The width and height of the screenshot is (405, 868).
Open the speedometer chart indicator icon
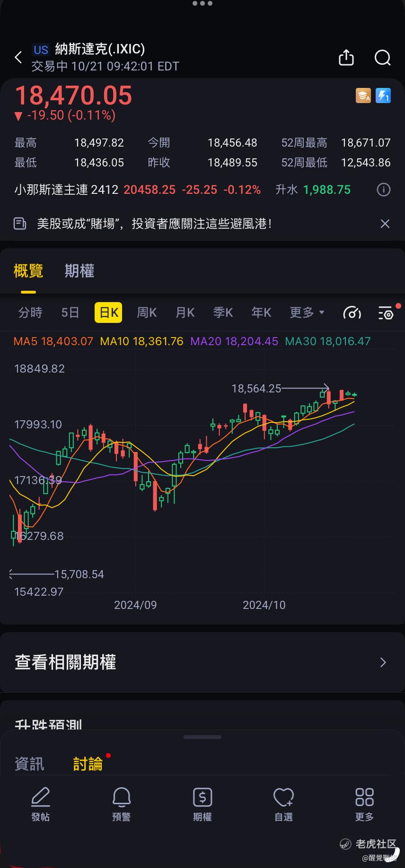[x=352, y=312]
